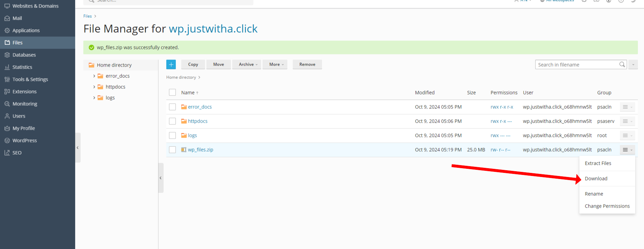Tick the checkbox for wp_files.zip

[172, 150]
